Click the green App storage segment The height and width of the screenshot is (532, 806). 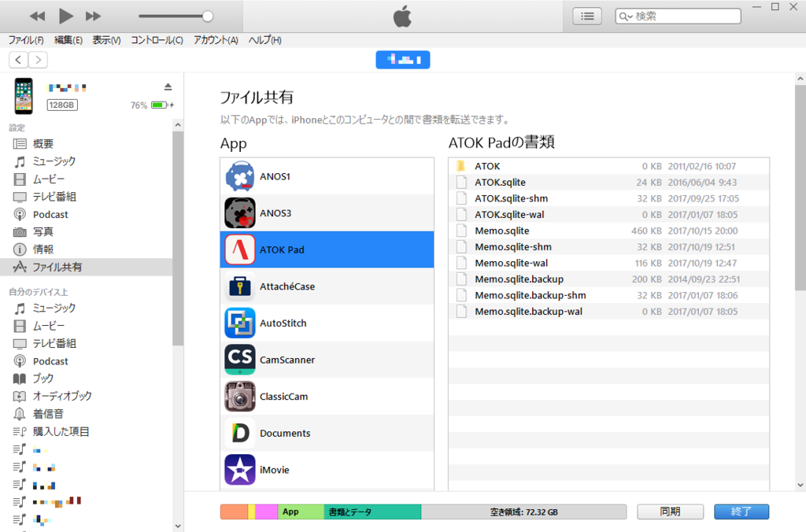tap(301, 512)
